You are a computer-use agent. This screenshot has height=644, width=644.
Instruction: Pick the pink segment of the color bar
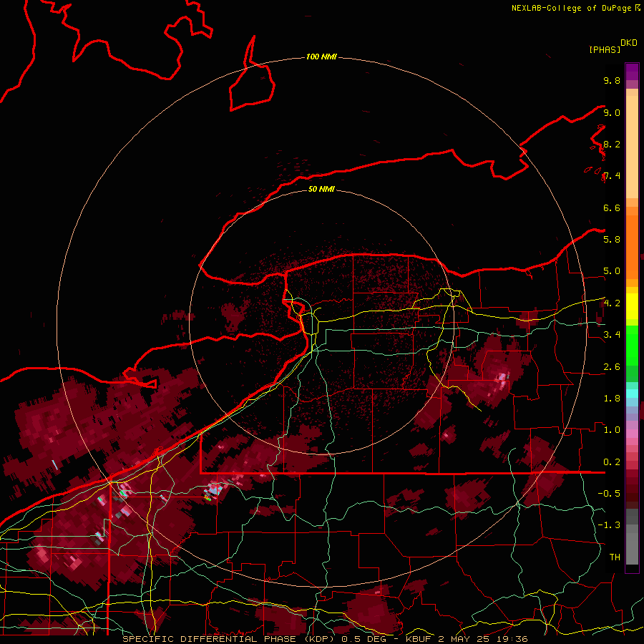tap(632, 433)
